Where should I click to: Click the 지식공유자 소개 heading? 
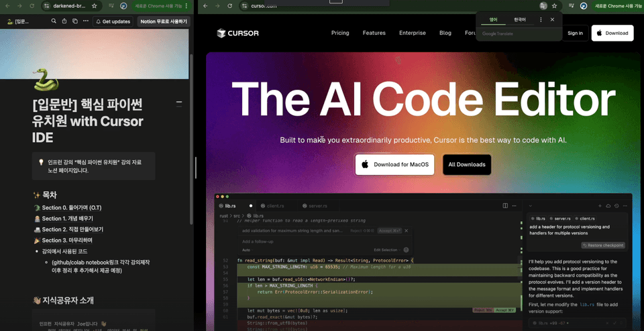tap(68, 300)
